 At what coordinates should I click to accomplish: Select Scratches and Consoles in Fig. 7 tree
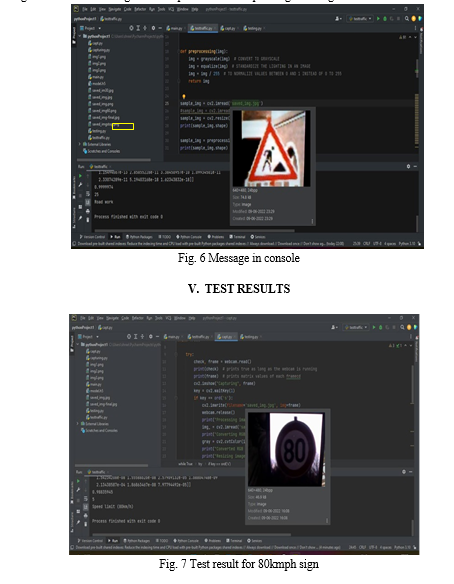(99, 430)
